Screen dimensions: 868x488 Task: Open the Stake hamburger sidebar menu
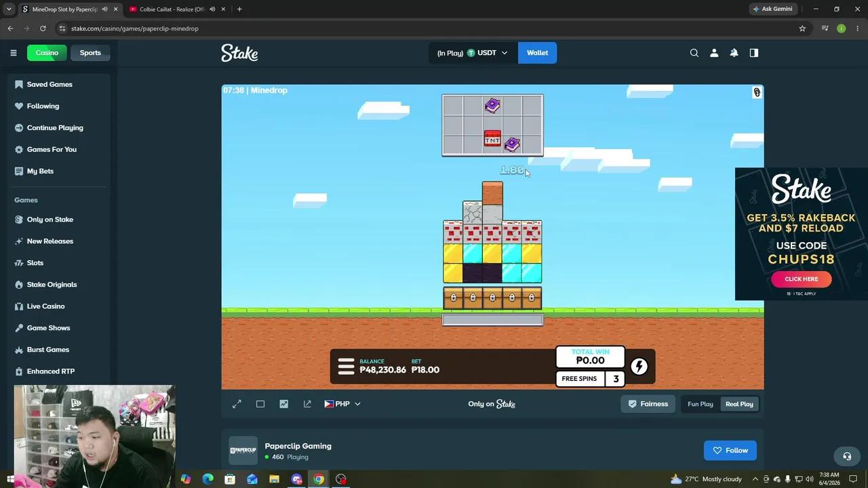point(13,53)
